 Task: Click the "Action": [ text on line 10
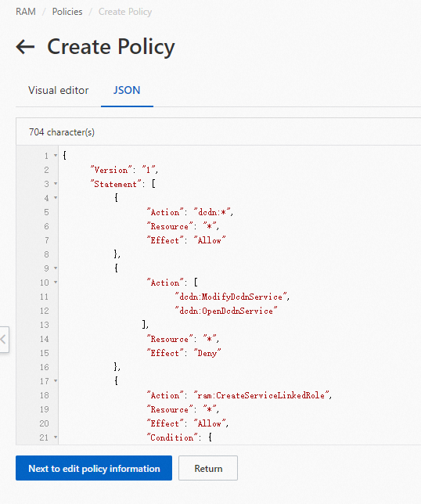(x=172, y=283)
